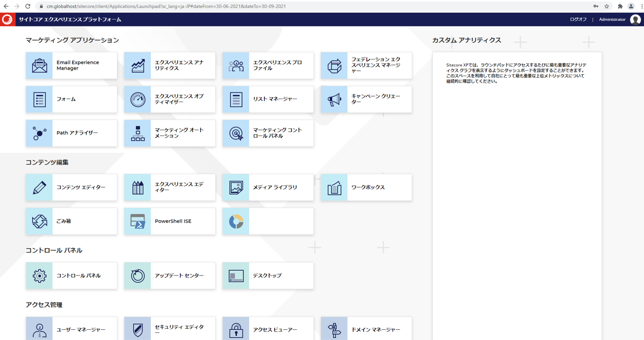
Task: Click Administrator user name
Action: click(x=612, y=19)
